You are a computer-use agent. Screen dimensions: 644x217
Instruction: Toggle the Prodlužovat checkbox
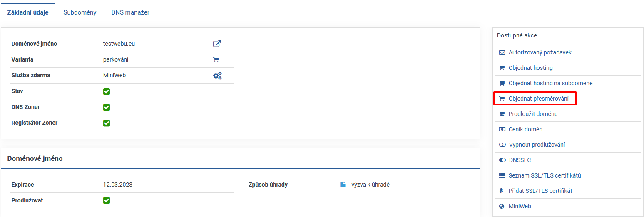[107, 200]
